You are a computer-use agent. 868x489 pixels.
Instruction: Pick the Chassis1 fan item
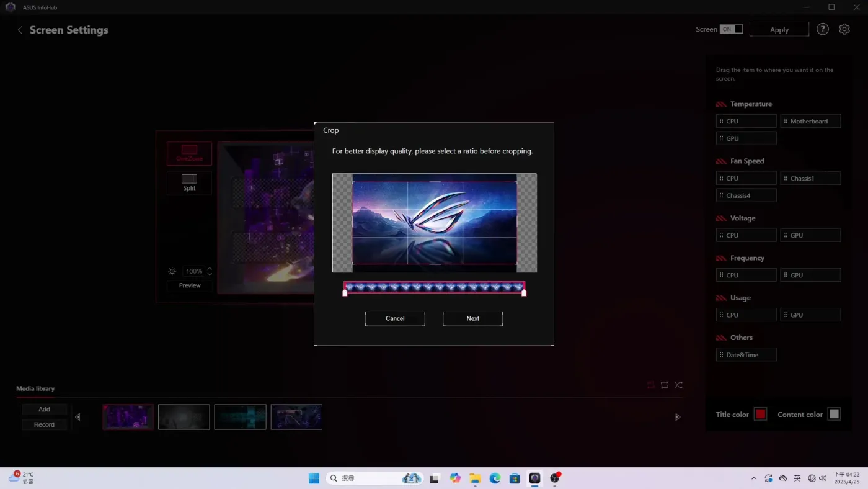810,178
